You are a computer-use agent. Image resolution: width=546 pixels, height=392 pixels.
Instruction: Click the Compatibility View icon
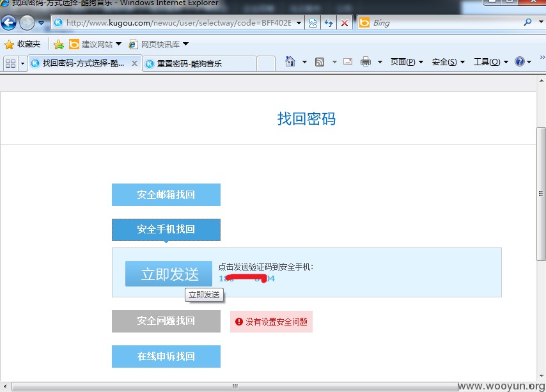(x=313, y=23)
